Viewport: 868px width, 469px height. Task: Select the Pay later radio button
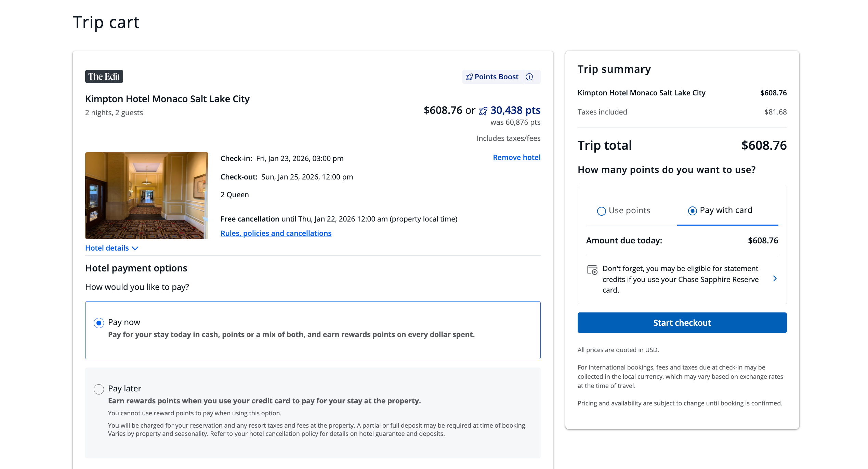pos(99,389)
